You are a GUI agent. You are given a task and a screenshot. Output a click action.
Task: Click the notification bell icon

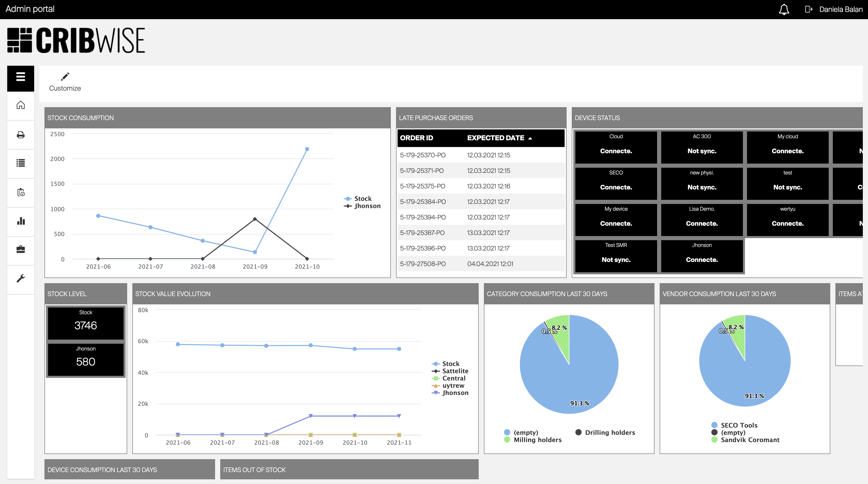784,9
